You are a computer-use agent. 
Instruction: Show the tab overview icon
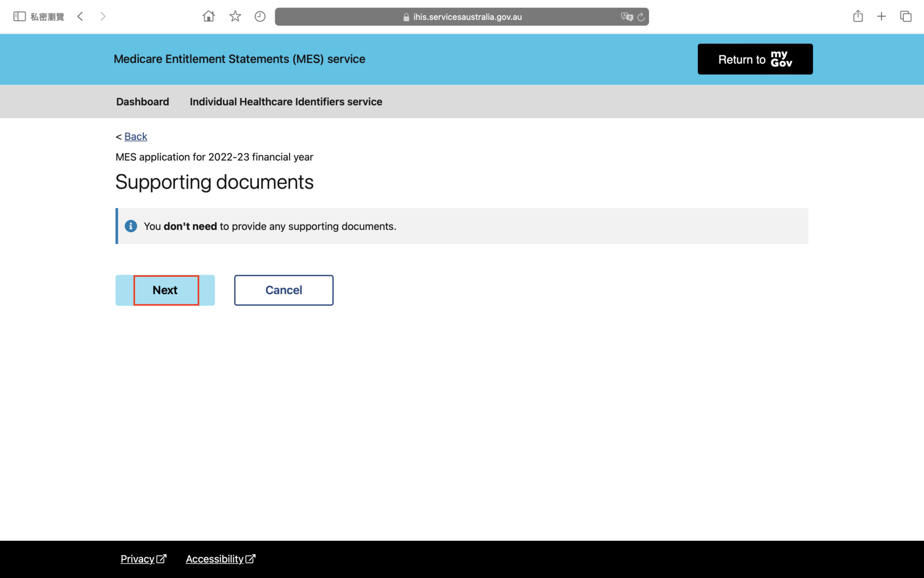pos(905,17)
